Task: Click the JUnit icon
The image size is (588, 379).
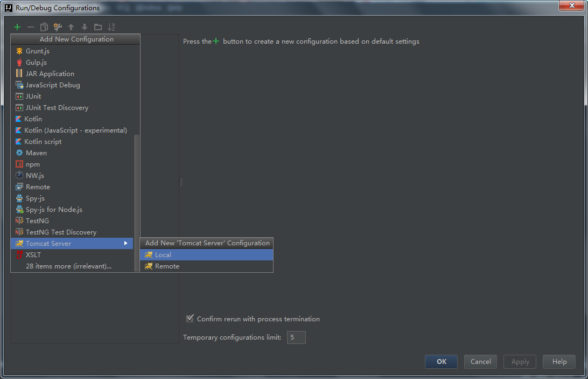Action: (19, 97)
